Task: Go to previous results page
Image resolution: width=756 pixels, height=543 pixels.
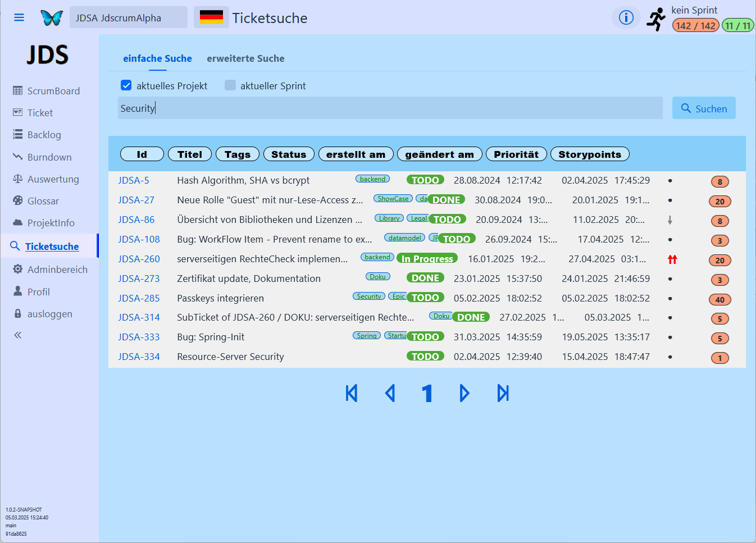Action: 390,393
